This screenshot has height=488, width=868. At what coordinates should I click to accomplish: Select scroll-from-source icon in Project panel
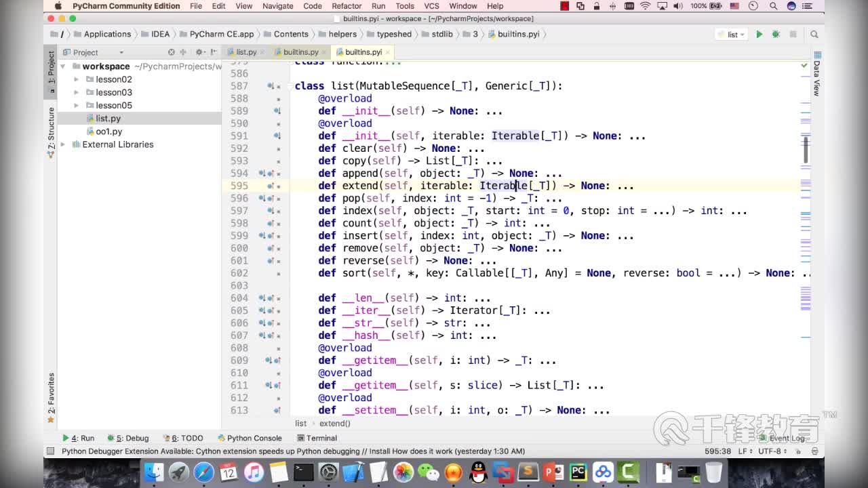pos(172,52)
